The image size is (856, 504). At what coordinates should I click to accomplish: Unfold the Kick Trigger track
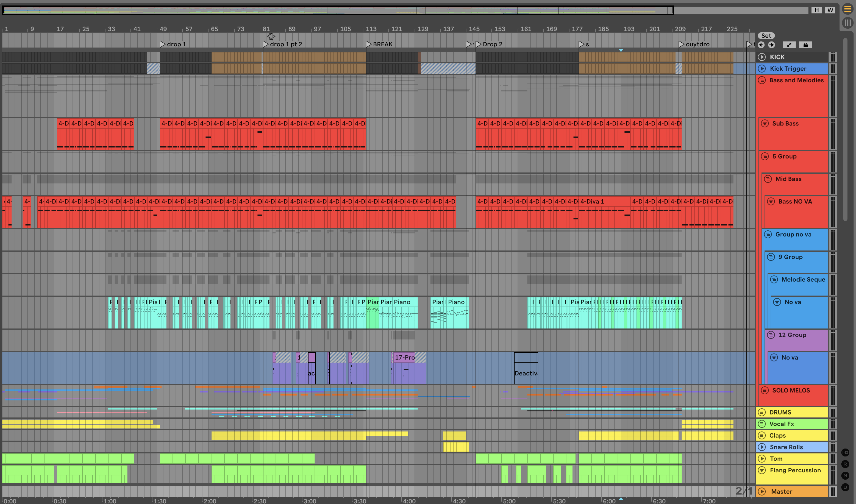[x=762, y=69]
